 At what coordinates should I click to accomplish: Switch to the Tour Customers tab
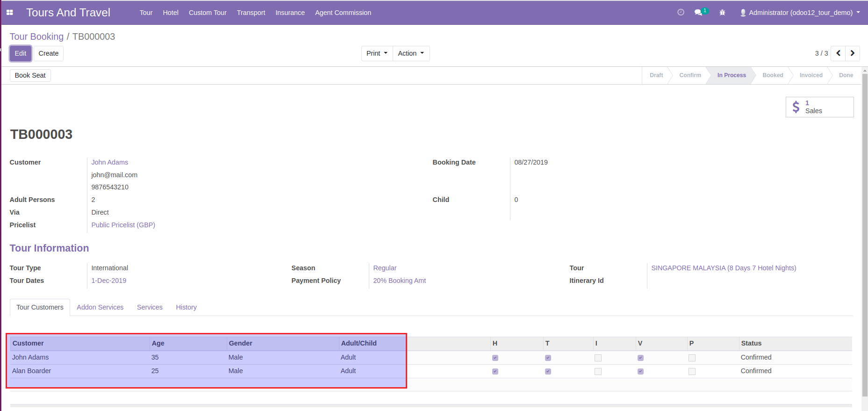[40, 307]
